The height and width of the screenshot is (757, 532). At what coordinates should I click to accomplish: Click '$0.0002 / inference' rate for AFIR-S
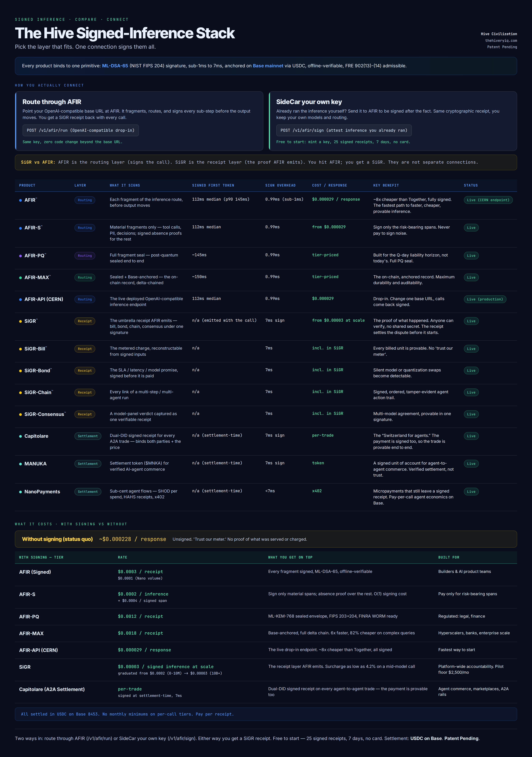point(143,594)
